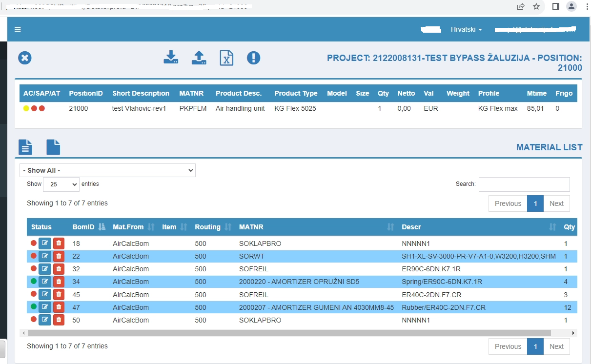Delete BomID 47 row
This screenshot has height=364, width=591.
tap(59, 307)
